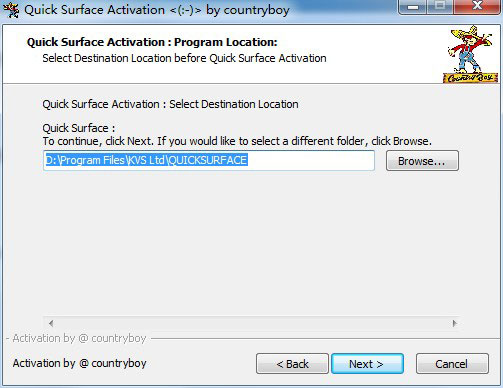Go to next step with Next >

pos(367,364)
